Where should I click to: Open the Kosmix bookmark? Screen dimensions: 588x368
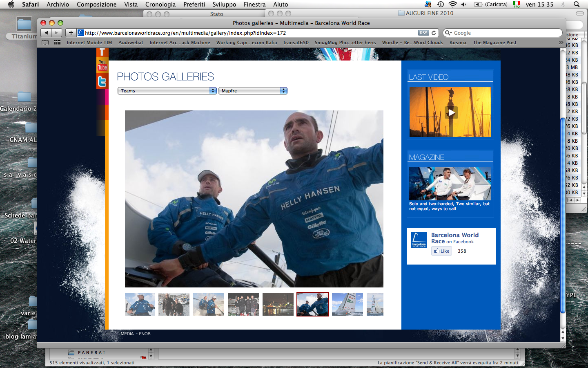tap(458, 43)
